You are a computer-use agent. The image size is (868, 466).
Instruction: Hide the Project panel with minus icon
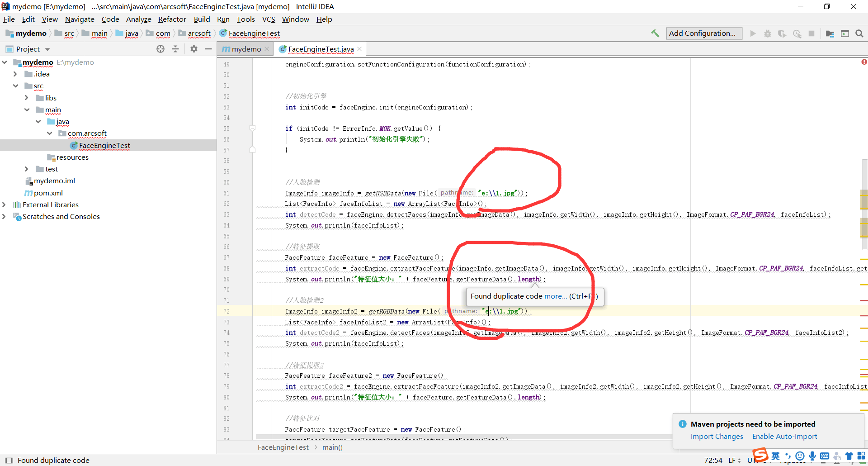(208, 49)
